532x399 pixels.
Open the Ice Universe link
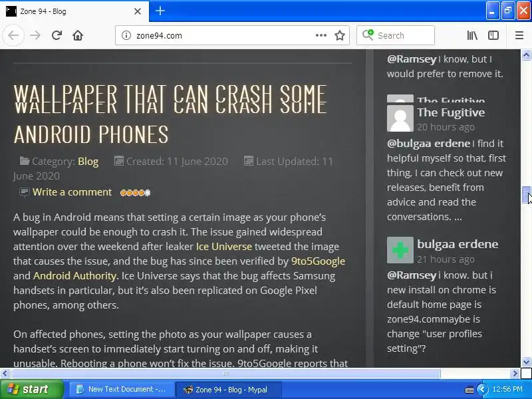[x=224, y=246]
